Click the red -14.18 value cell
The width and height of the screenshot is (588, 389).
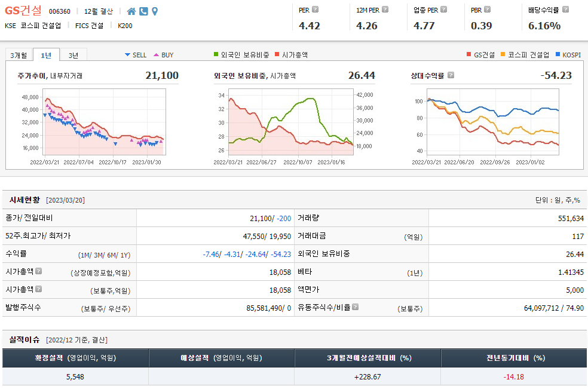point(513,376)
